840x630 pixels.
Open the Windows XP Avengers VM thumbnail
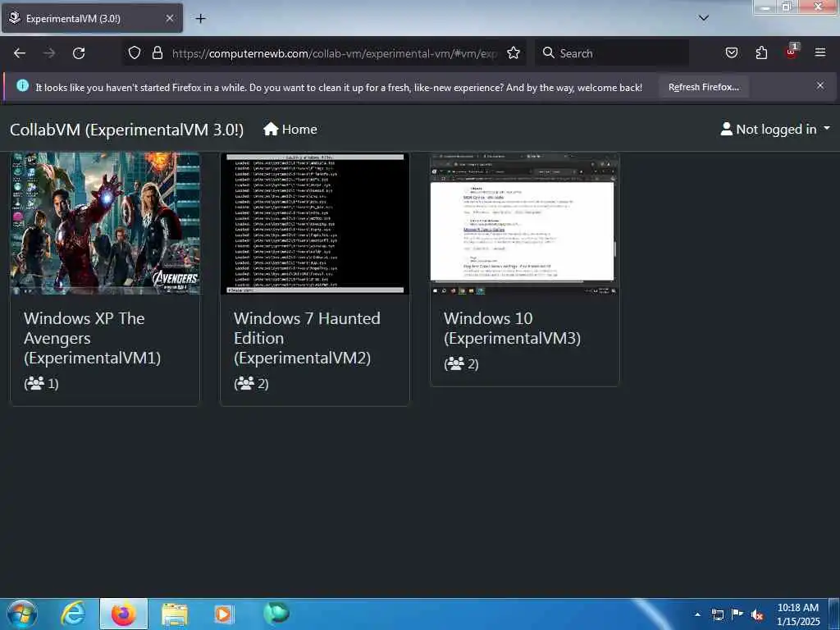(x=105, y=223)
